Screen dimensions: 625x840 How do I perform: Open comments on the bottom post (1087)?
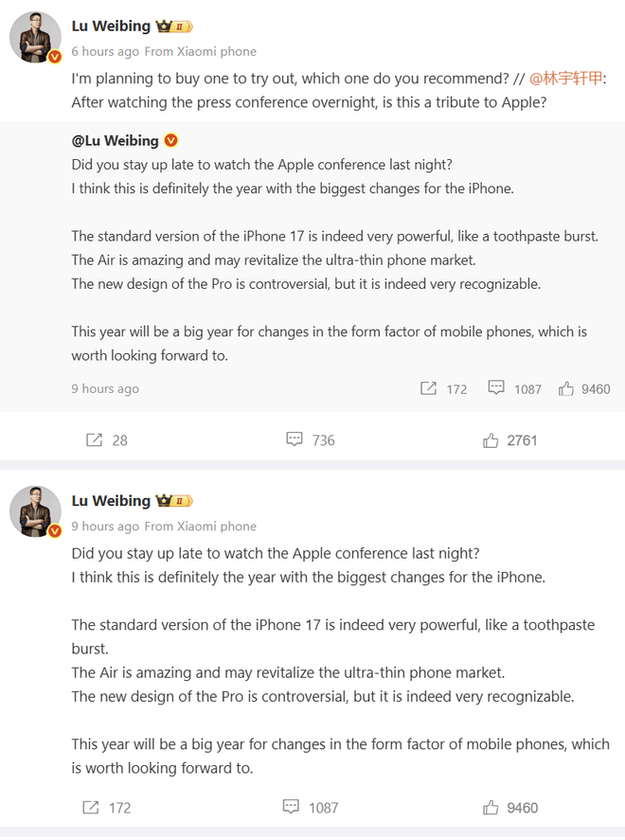point(292,808)
